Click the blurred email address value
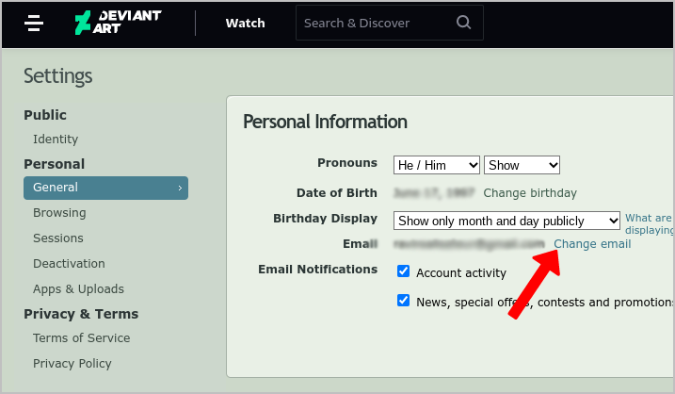 click(469, 244)
